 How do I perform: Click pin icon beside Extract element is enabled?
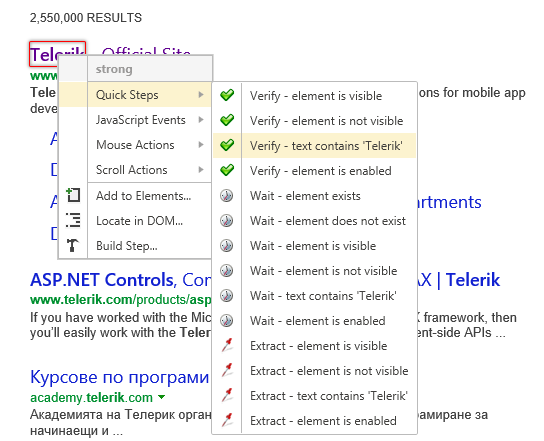coord(227,420)
